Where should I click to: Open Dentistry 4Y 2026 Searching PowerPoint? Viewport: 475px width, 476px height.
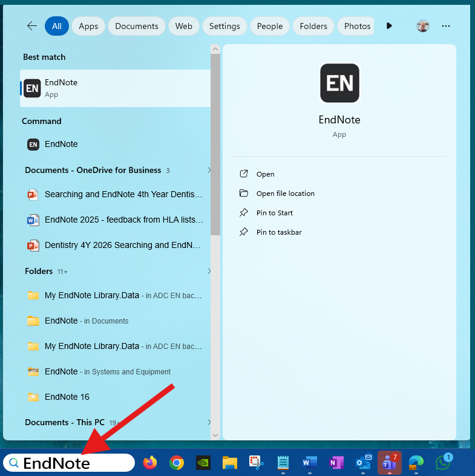115,246
